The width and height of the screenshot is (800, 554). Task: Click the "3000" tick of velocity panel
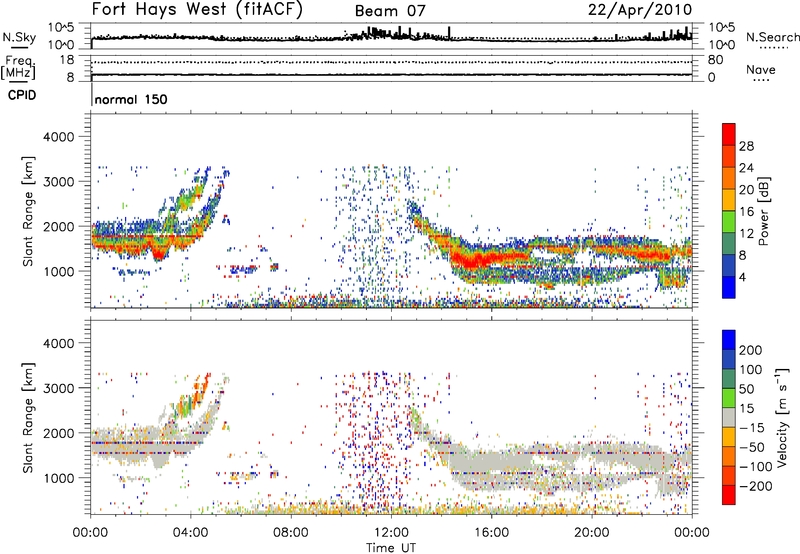tap(58, 388)
